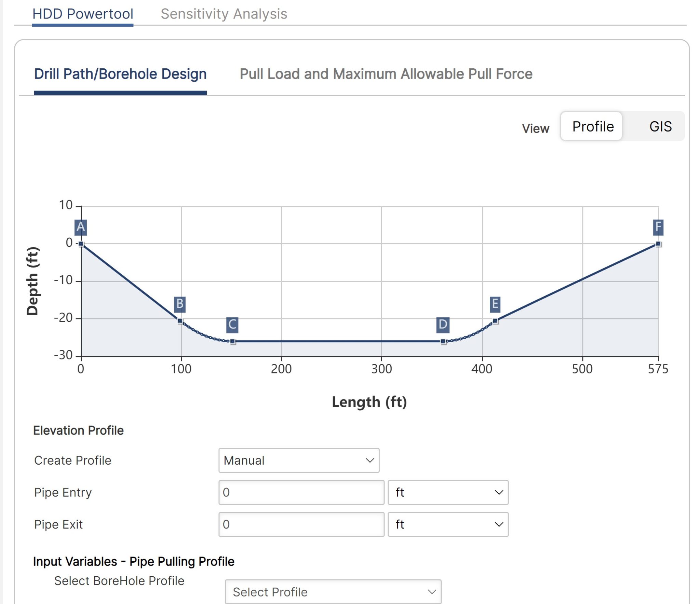Click the Pipe Entry value field
The height and width of the screenshot is (604, 700).
[301, 492]
